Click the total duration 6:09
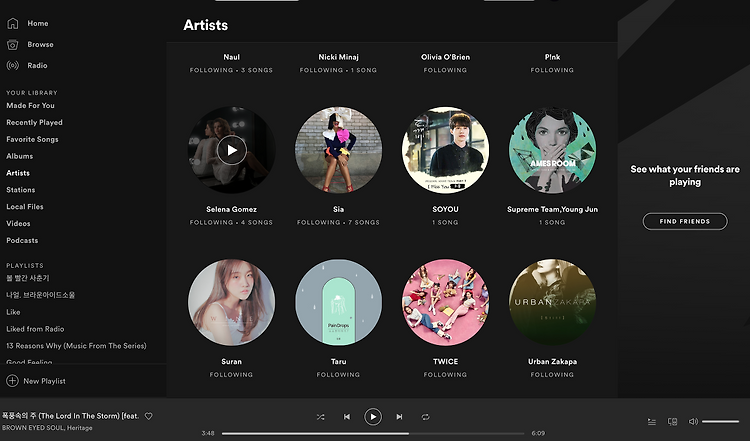 click(x=538, y=433)
